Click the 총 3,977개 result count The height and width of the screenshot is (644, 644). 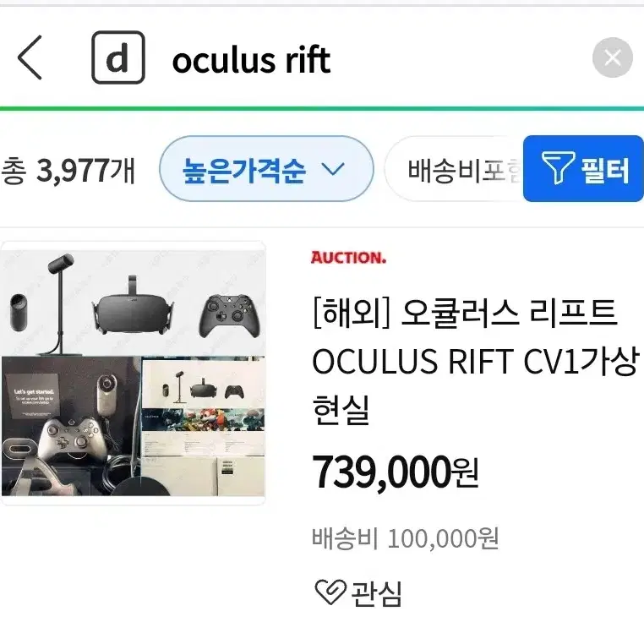[x=68, y=170]
